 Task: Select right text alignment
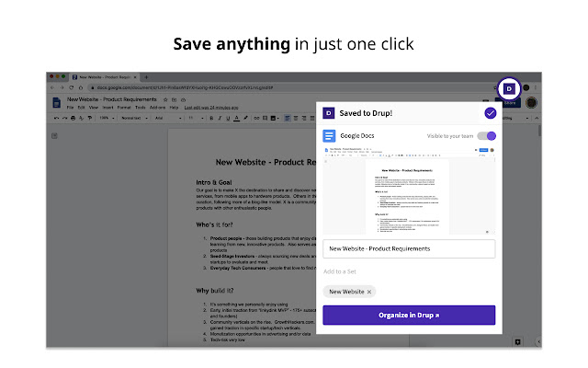tap(304, 118)
